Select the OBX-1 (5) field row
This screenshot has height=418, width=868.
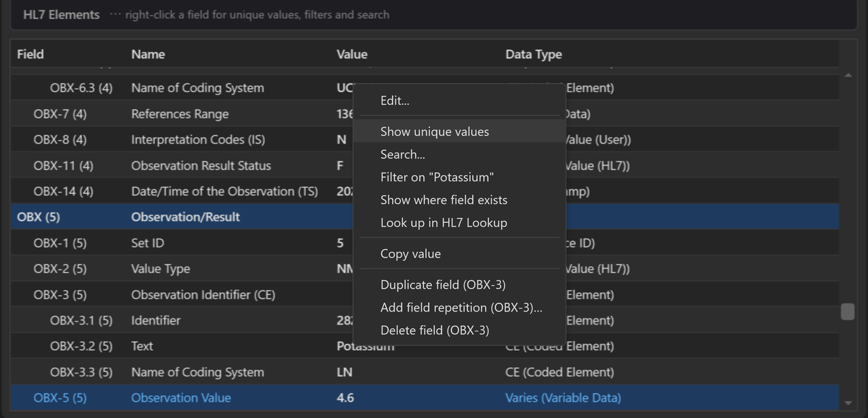click(x=425, y=243)
